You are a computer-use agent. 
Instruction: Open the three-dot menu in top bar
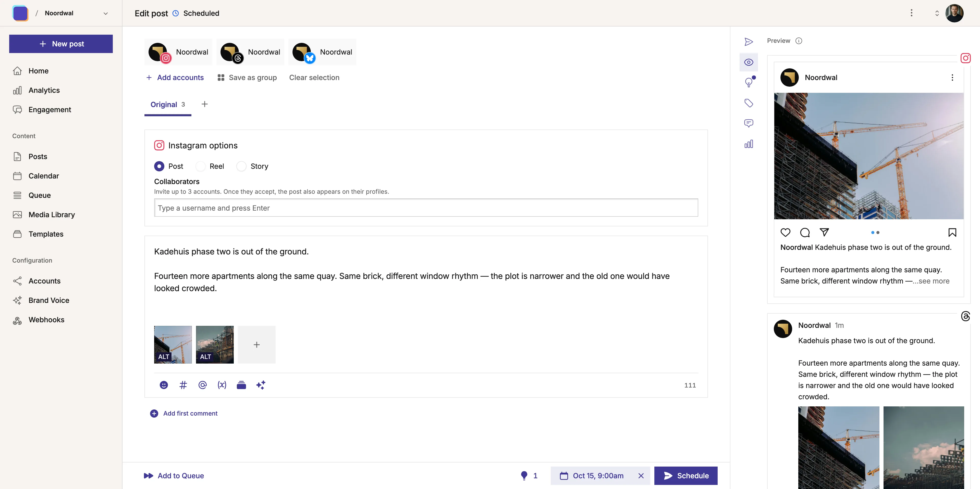pos(911,13)
